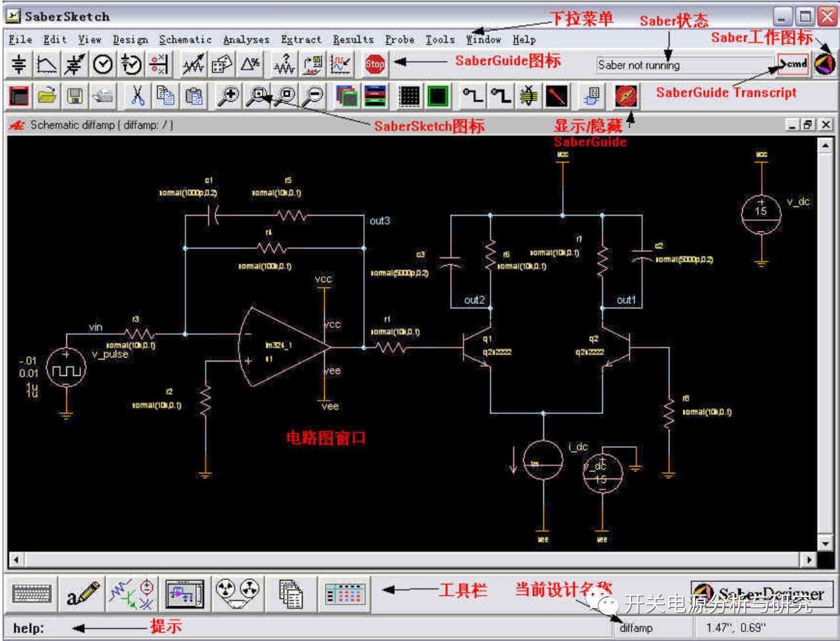Click the horizontal colored bars icon
Screen dimensions: 840x641
[375, 96]
